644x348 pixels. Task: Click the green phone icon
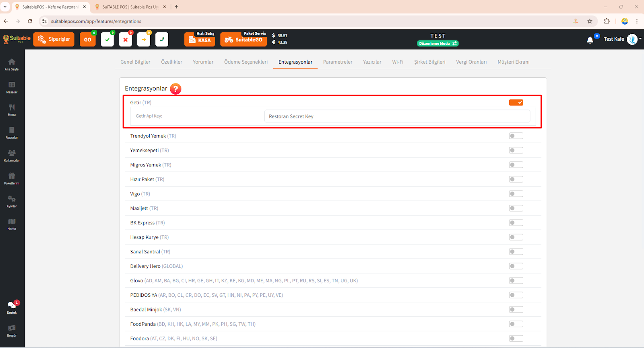[162, 39]
